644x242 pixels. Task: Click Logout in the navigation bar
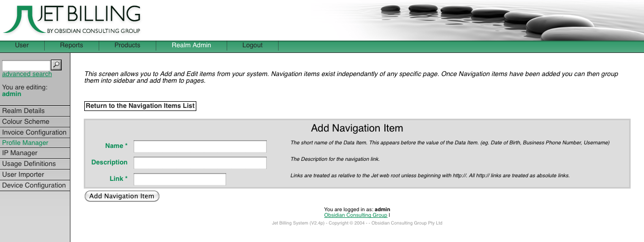[252, 45]
